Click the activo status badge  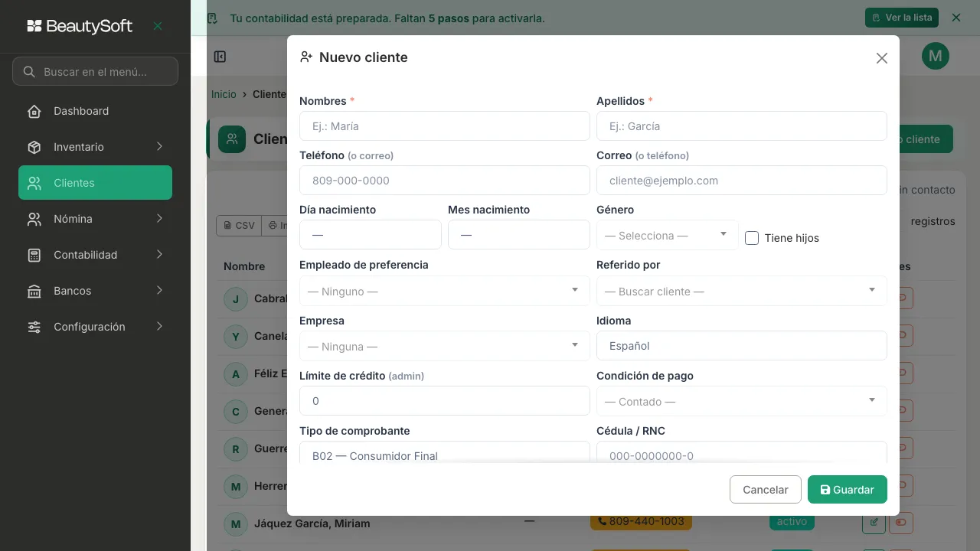(x=792, y=521)
